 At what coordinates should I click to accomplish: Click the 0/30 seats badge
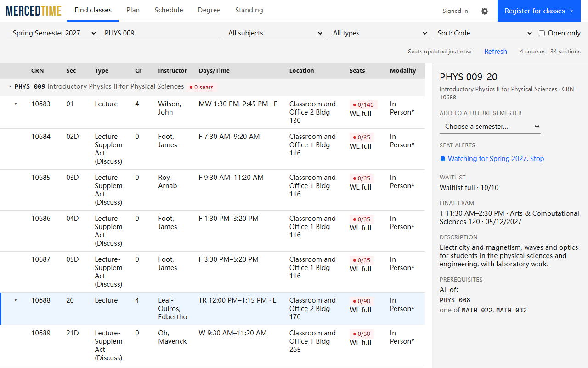pyautogui.click(x=362, y=334)
